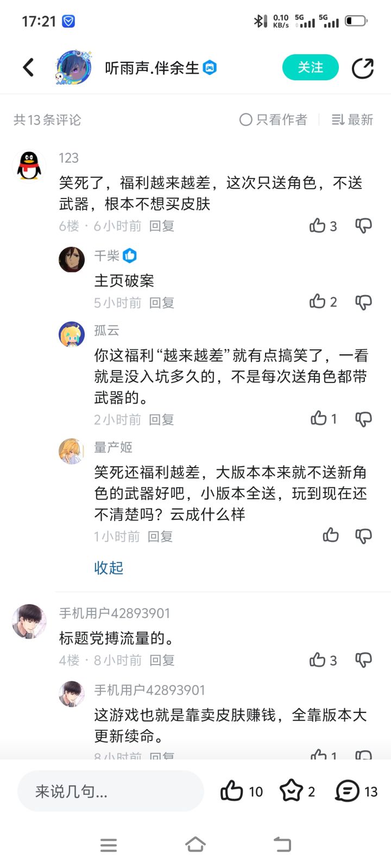
Task: Reply to 孤云's comment
Action: 161,419
